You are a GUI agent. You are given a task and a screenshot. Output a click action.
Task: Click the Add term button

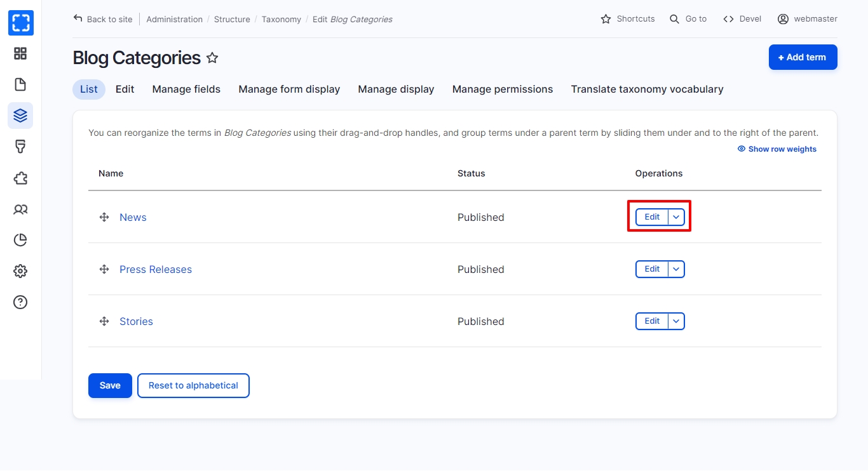coord(803,57)
